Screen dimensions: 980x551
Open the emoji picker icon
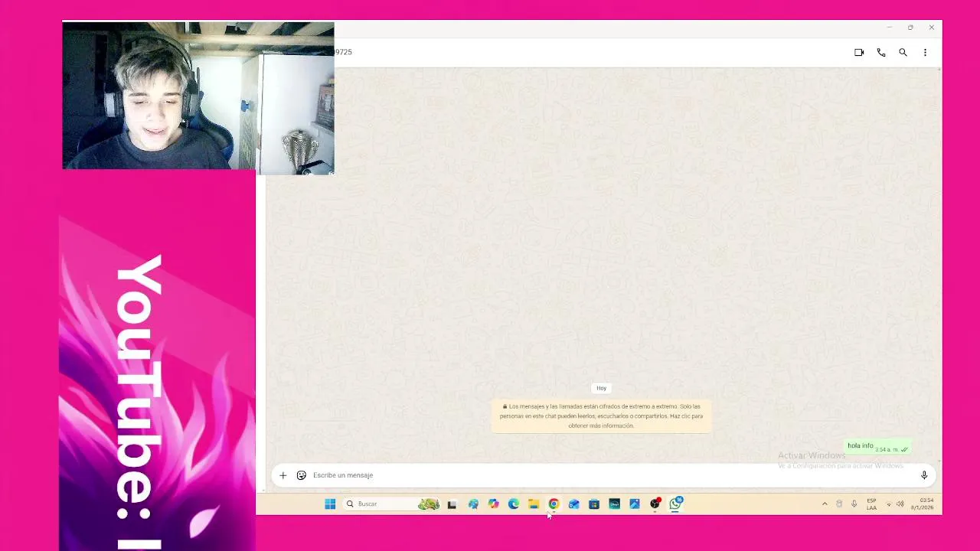pyautogui.click(x=302, y=475)
